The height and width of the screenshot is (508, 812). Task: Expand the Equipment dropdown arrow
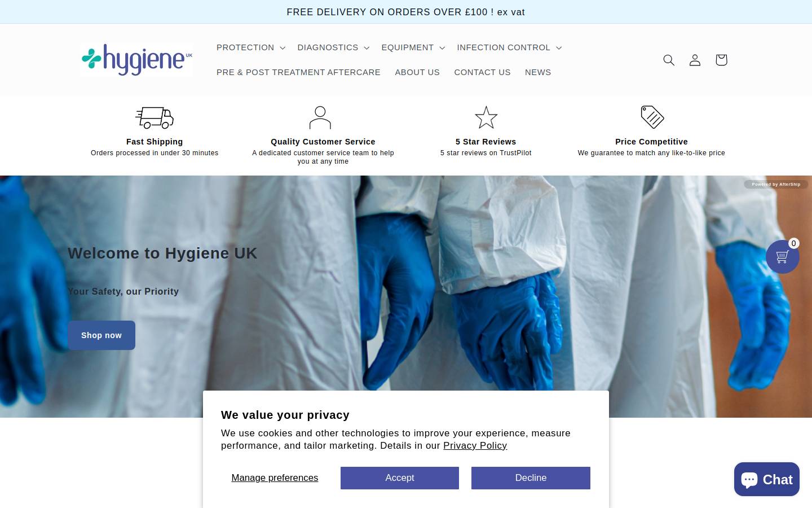[x=442, y=48]
